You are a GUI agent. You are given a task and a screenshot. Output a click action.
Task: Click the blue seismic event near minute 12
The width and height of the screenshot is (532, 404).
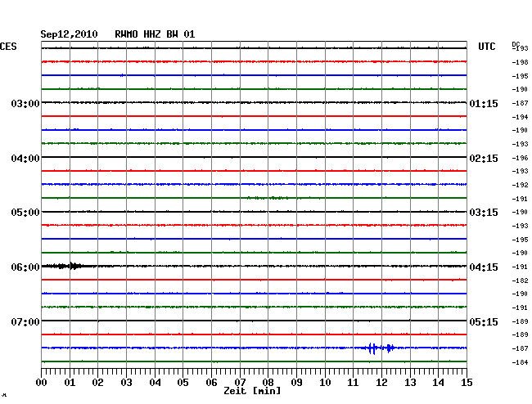pyautogui.click(x=380, y=348)
